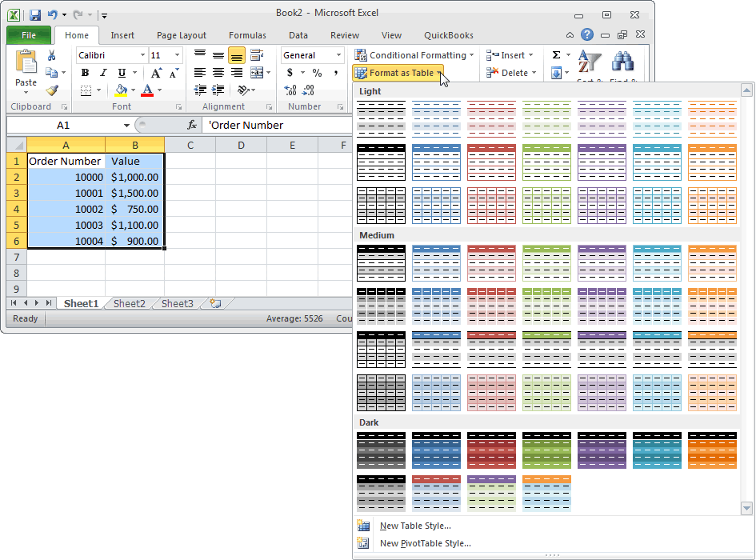
Task: Switch to the QuickBooks tab
Action: (448, 35)
